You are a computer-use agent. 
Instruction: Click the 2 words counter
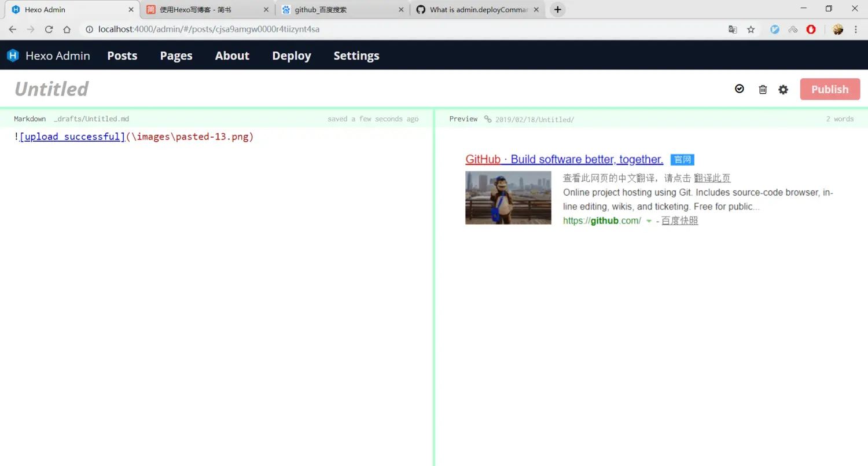(x=840, y=119)
